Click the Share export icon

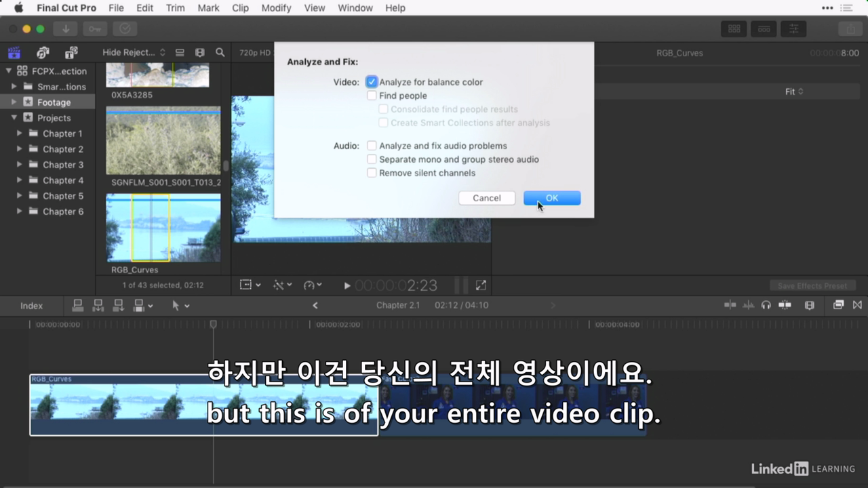pyautogui.click(x=850, y=29)
